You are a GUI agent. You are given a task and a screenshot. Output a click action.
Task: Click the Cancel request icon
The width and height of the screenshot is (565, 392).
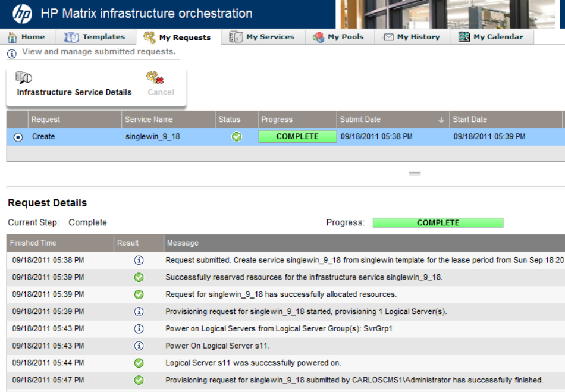click(155, 78)
